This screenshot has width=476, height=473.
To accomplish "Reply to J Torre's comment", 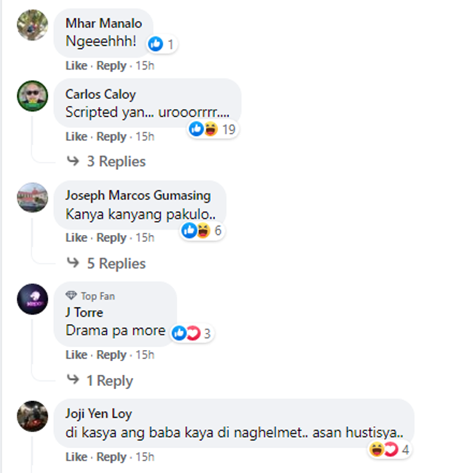I will (x=112, y=355).
